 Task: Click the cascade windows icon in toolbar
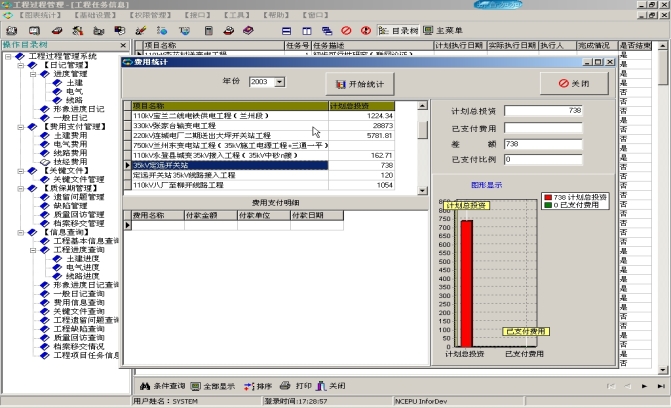point(327,31)
